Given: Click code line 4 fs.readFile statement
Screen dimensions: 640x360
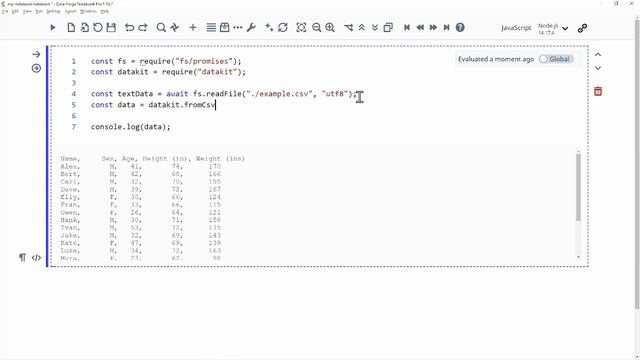Looking at the screenshot, I should coord(224,94).
